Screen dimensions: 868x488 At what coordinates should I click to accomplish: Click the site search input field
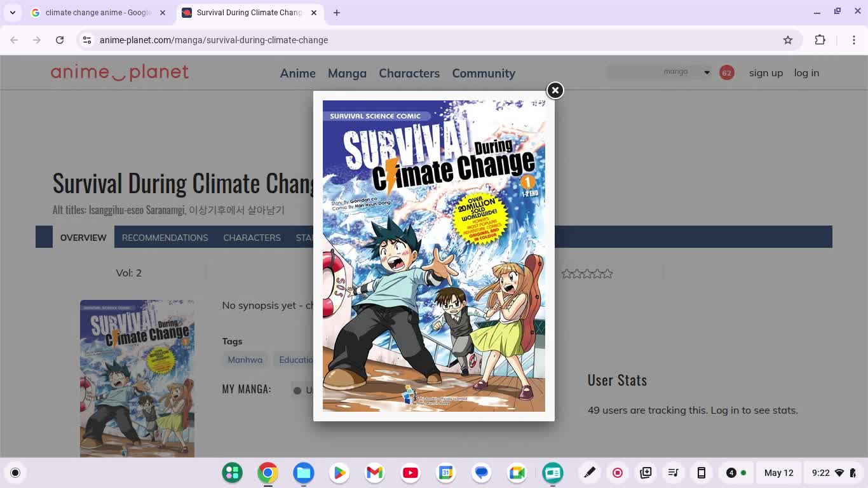click(634, 72)
